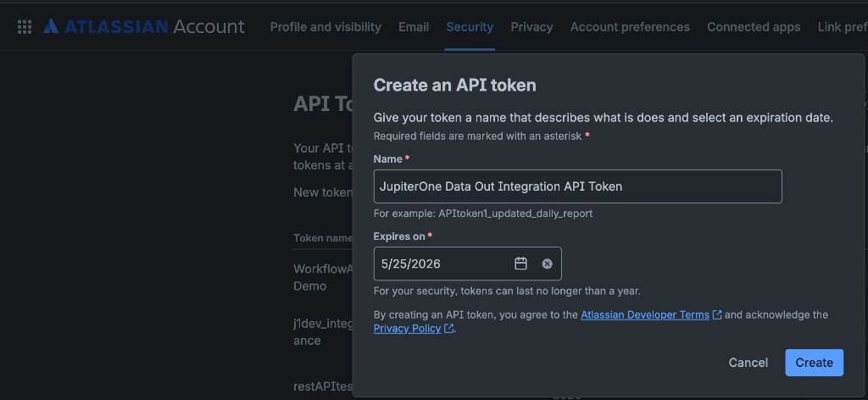Switch to the Email tab

pyautogui.click(x=414, y=27)
